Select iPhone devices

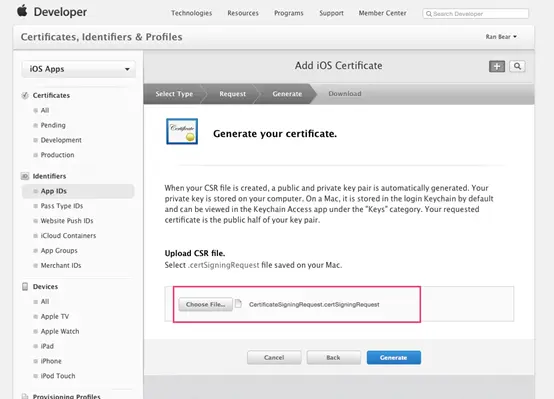point(51,361)
